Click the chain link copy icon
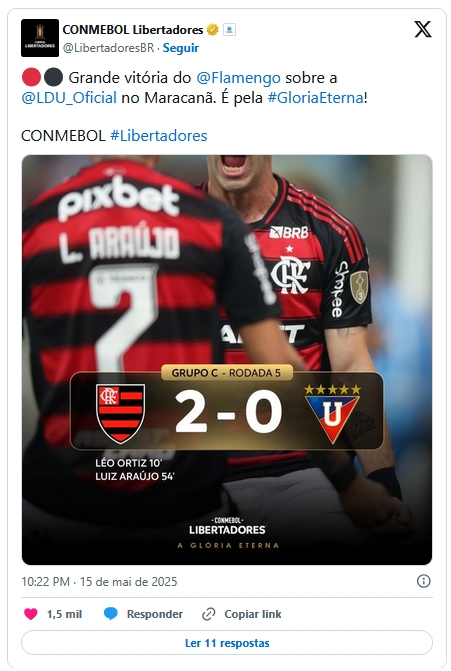451x671 pixels. pos(208,614)
